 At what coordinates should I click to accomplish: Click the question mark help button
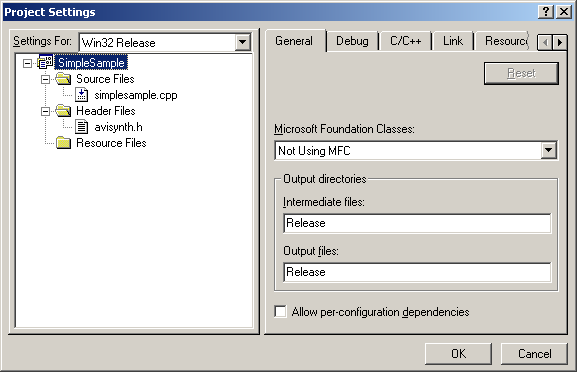(x=546, y=12)
